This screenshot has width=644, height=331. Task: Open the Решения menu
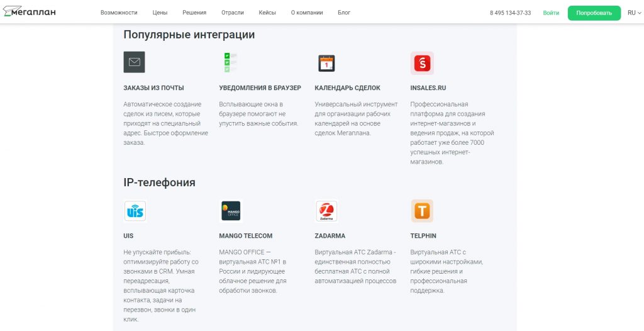[x=194, y=13]
